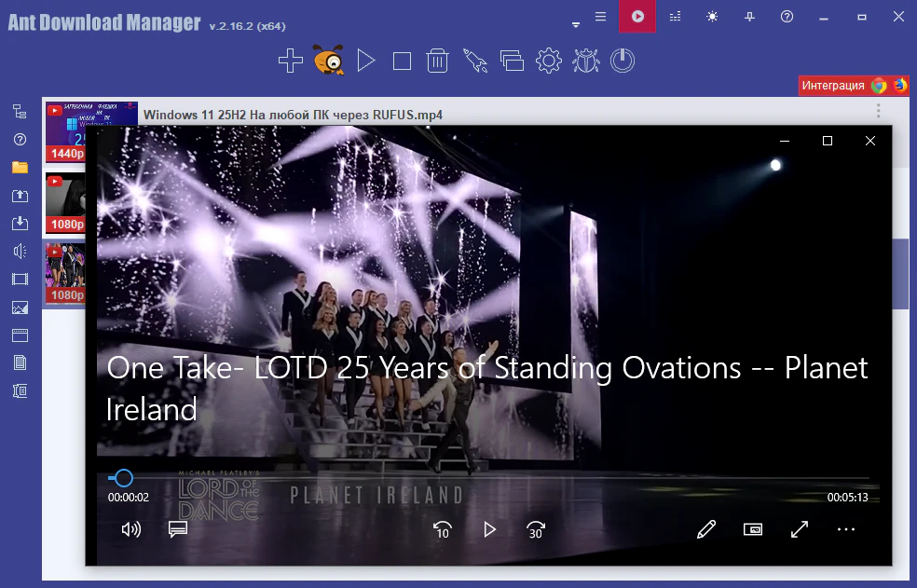This screenshot has width=917, height=588.
Task: Stop the download with the square icon
Action: coord(402,62)
